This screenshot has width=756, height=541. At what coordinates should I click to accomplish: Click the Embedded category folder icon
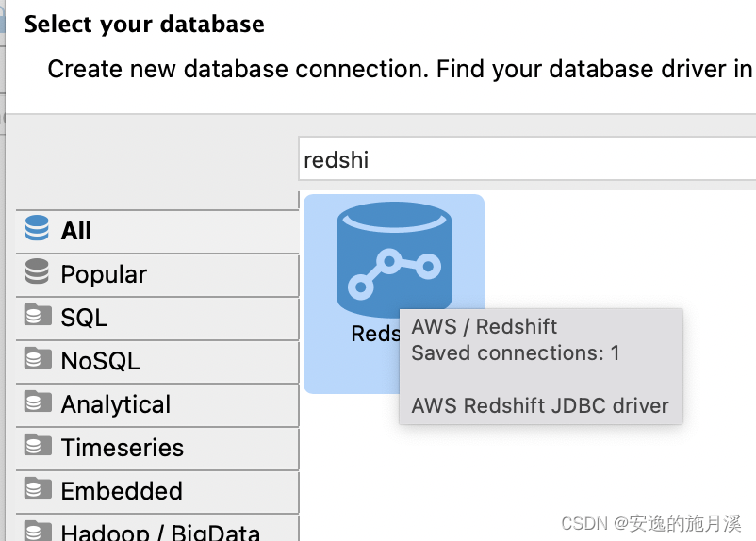(x=37, y=489)
